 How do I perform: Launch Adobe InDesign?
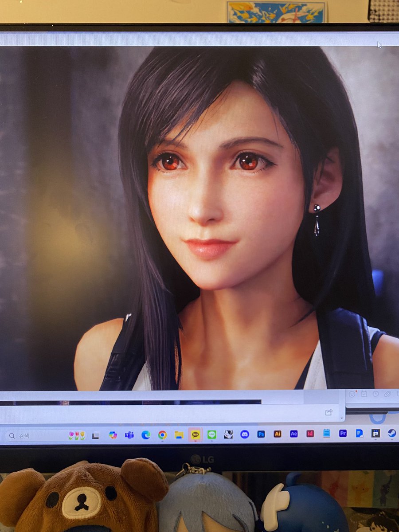310,434
